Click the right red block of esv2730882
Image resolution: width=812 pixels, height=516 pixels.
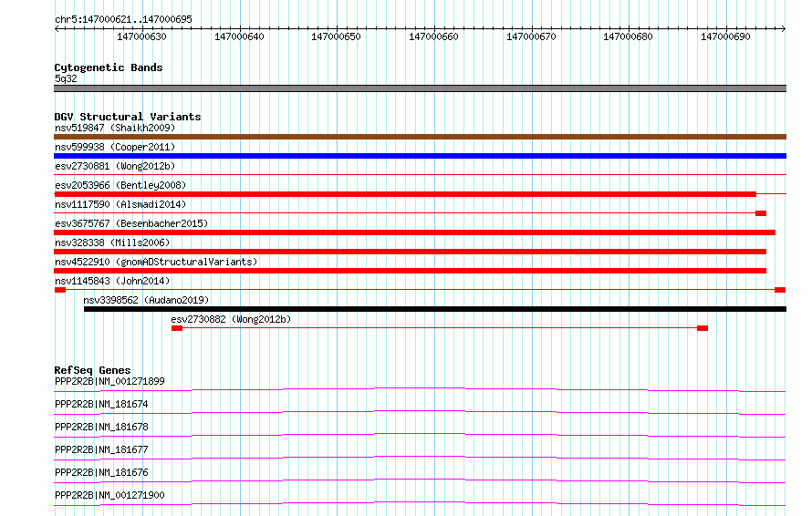coord(703,328)
